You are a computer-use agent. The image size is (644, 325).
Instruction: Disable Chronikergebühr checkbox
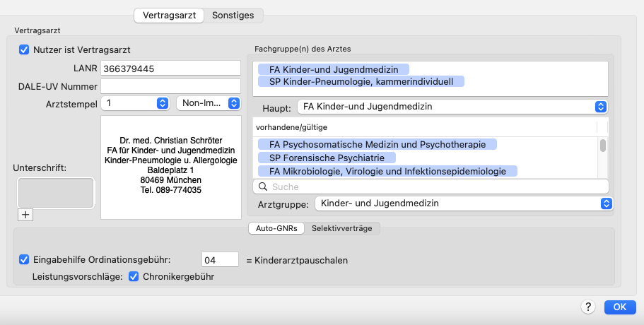pos(134,276)
